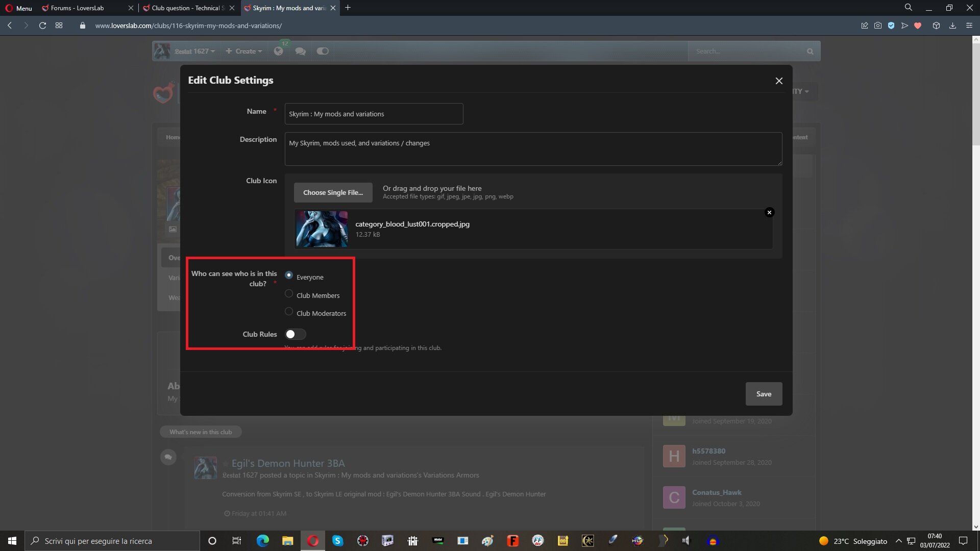The image size is (980, 551).
Task: Open a new browser tab
Action: 348,8
